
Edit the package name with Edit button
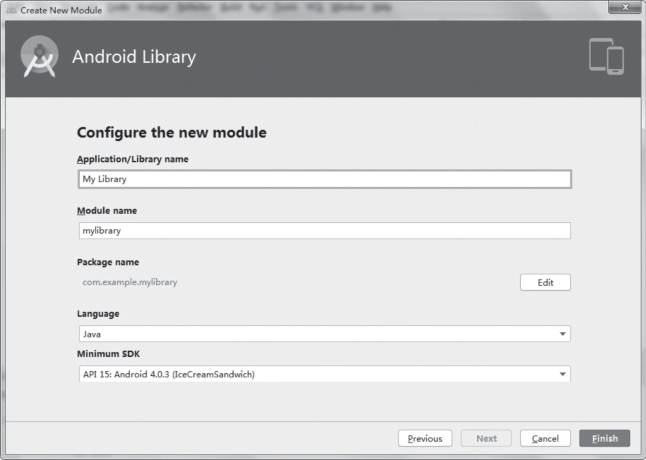click(x=545, y=283)
